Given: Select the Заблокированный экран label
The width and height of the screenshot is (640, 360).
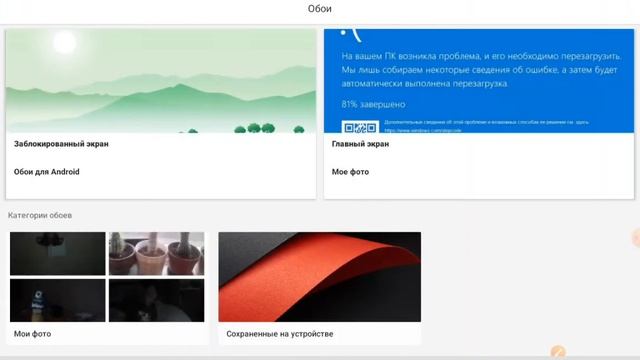Looking at the screenshot, I should point(61,144).
